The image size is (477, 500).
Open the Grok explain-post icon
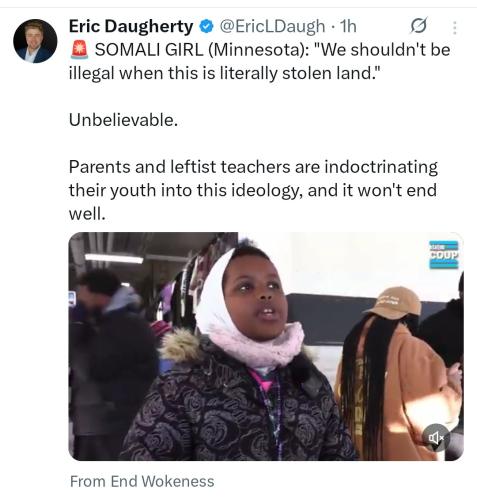418,26
